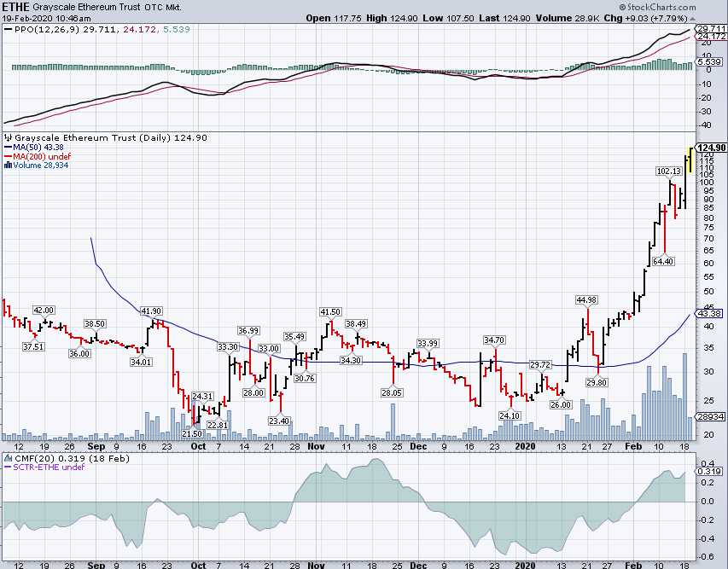Click the volume bar icon in legend
728x569 pixels.
[8, 165]
